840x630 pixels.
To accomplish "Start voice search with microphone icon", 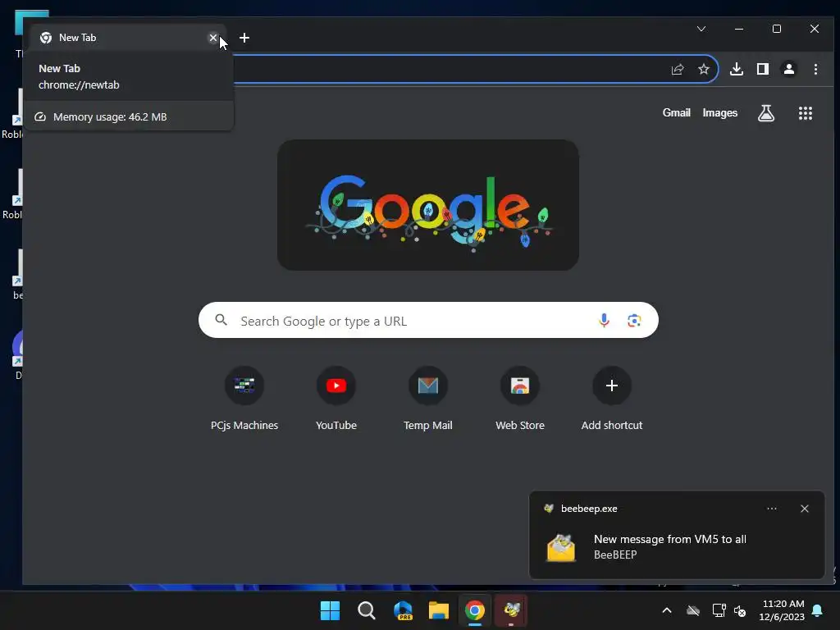I will (x=604, y=321).
